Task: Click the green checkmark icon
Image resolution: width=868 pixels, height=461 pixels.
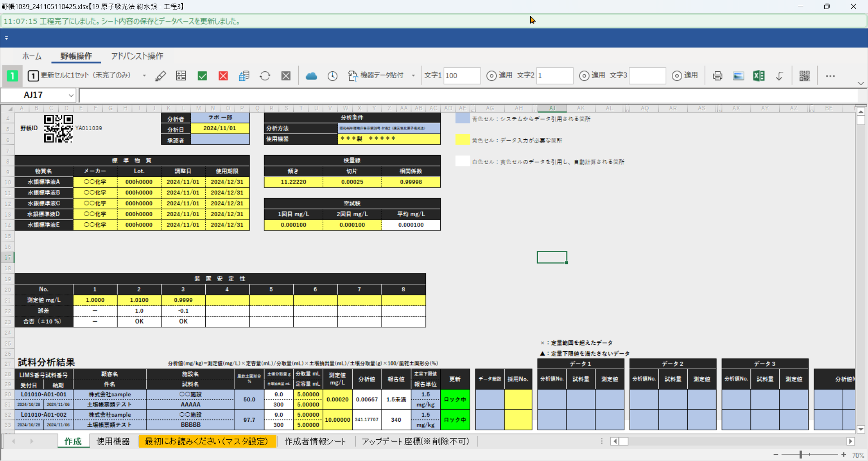Action: (x=203, y=76)
